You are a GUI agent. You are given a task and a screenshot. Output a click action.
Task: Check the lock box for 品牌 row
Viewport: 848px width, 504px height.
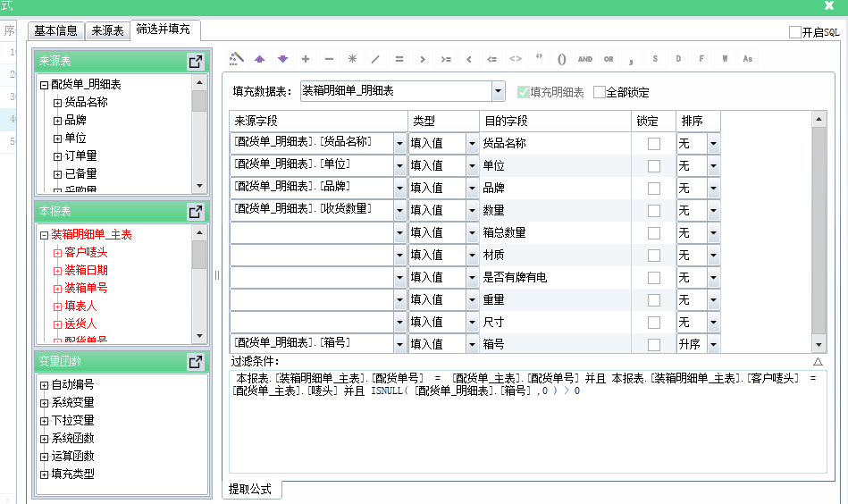coord(654,189)
